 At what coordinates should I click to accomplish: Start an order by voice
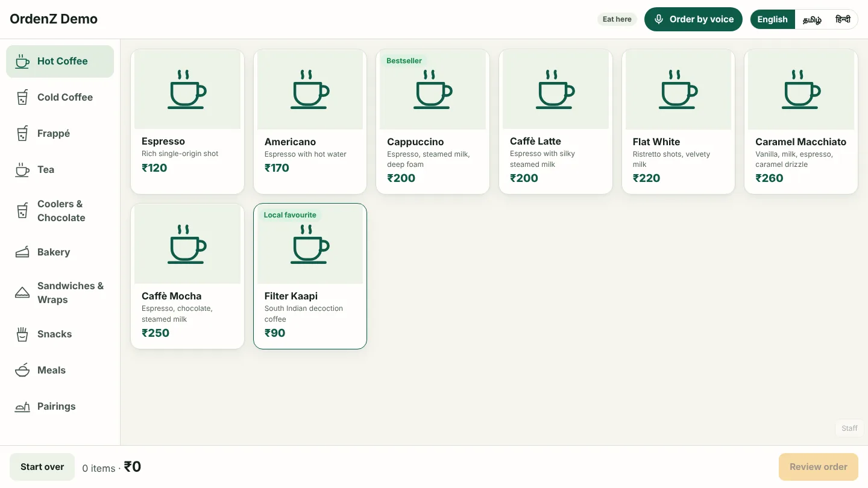coord(693,19)
